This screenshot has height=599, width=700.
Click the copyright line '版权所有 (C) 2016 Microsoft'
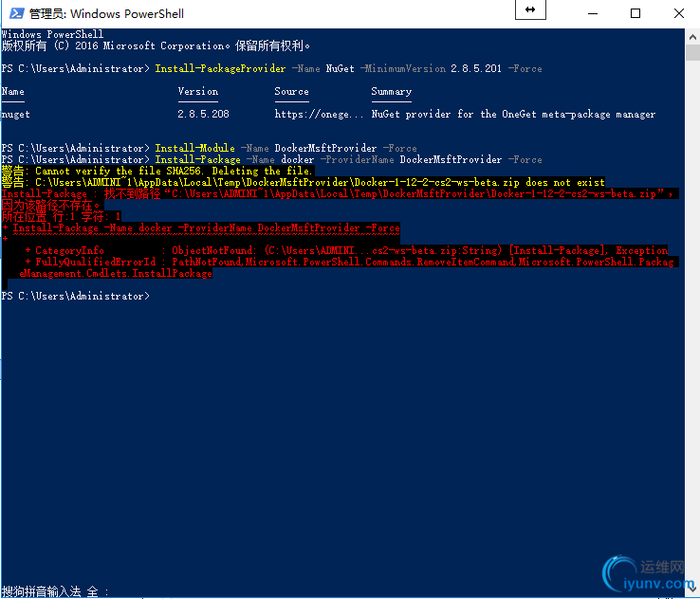click(156, 45)
